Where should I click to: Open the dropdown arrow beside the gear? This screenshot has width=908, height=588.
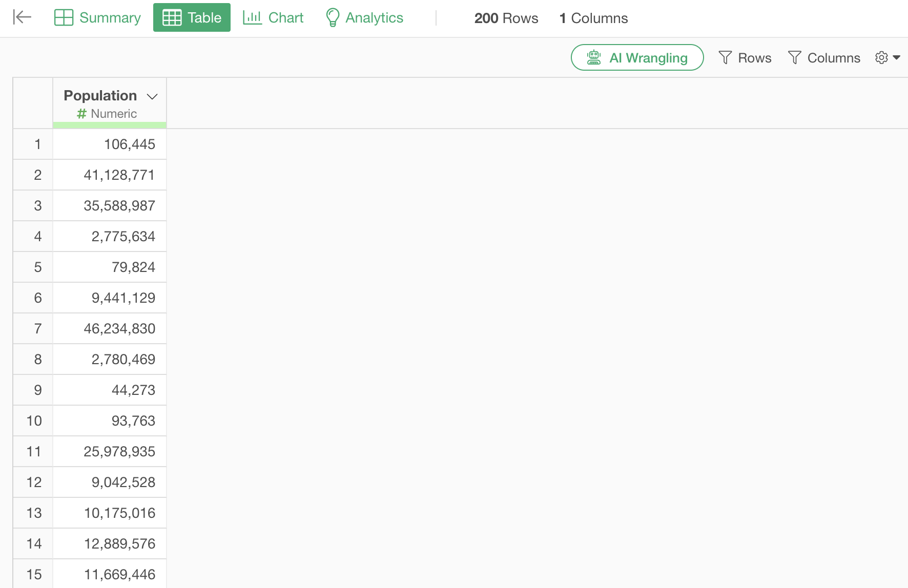coord(897,57)
